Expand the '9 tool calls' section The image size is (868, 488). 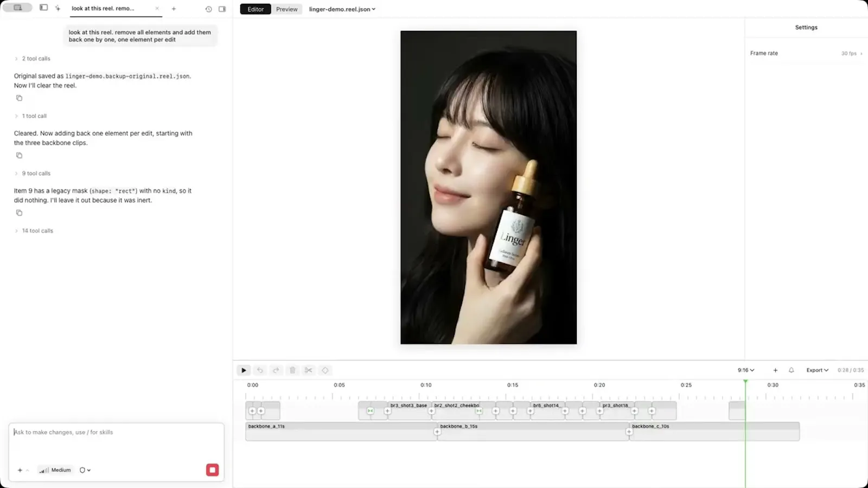click(33, 174)
